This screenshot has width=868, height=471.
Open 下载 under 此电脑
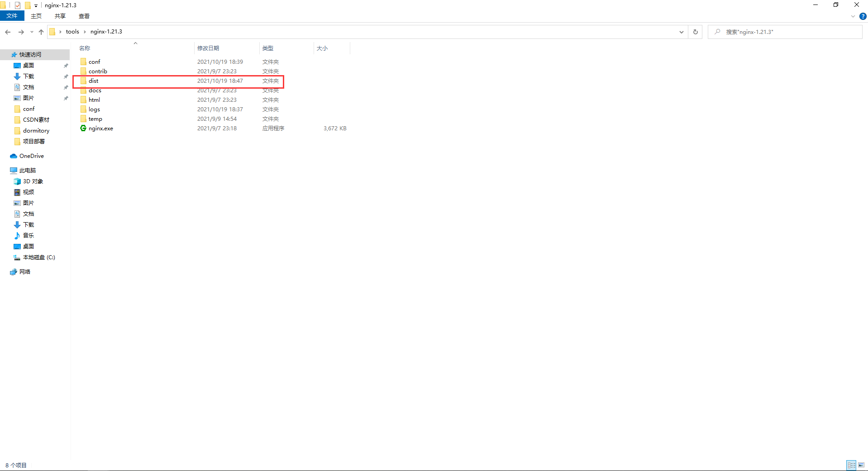28,224
